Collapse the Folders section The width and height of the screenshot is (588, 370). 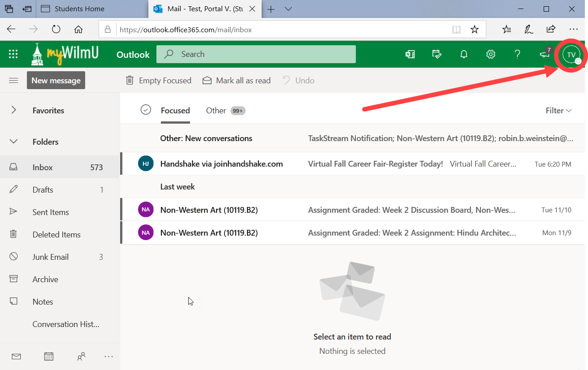pos(13,142)
